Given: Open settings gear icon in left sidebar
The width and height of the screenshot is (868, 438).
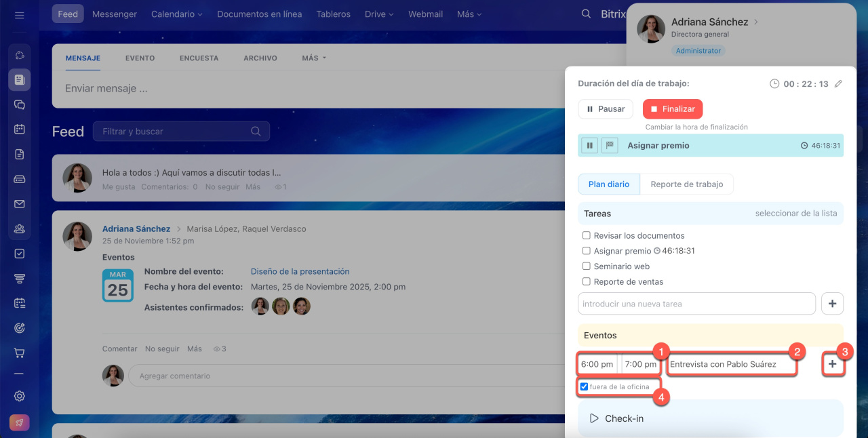Looking at the screenshot, I should (19, 396).
